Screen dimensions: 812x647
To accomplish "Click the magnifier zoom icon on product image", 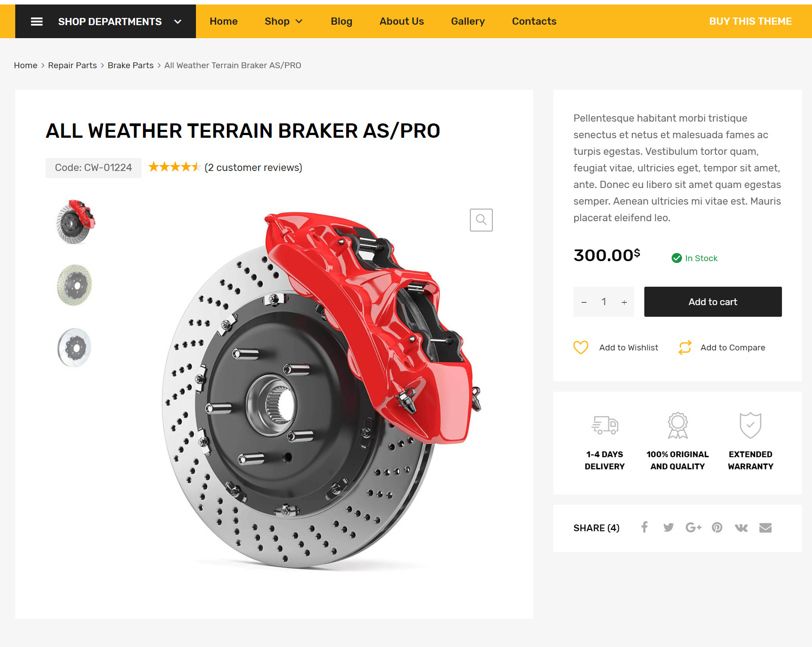I will point(481,220).
